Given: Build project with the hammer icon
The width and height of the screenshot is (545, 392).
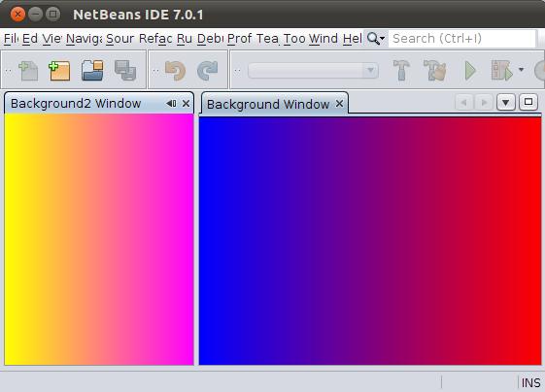Looking at the screenshot, I should [401, 71].
